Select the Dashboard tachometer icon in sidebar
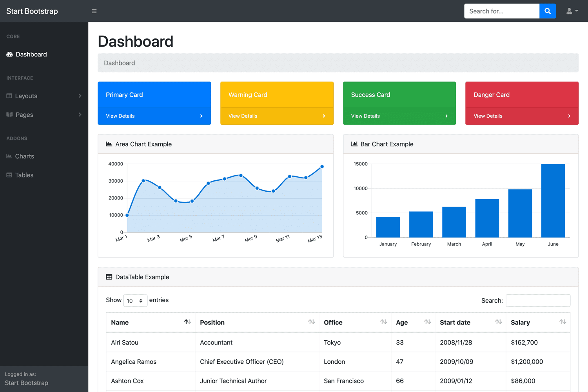The width and height of the screenshot is (588, 392). (x=9, y=54)
